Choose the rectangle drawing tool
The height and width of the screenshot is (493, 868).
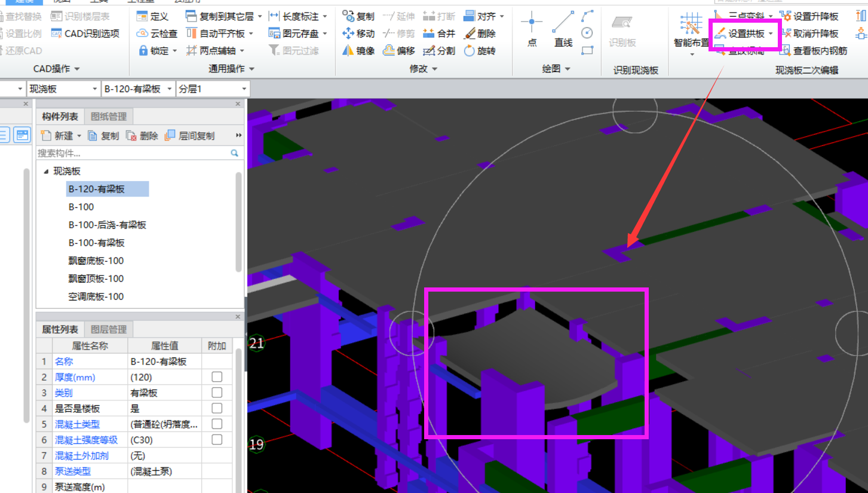pyautogui.click(x=587, y=50)
